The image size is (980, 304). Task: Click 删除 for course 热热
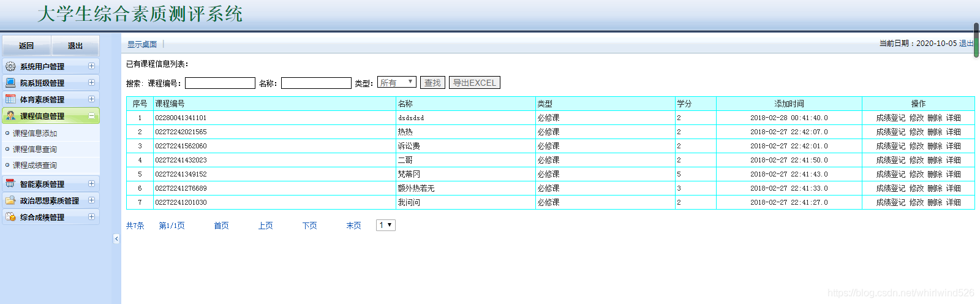pyautogui.click(x=935, y=132)
